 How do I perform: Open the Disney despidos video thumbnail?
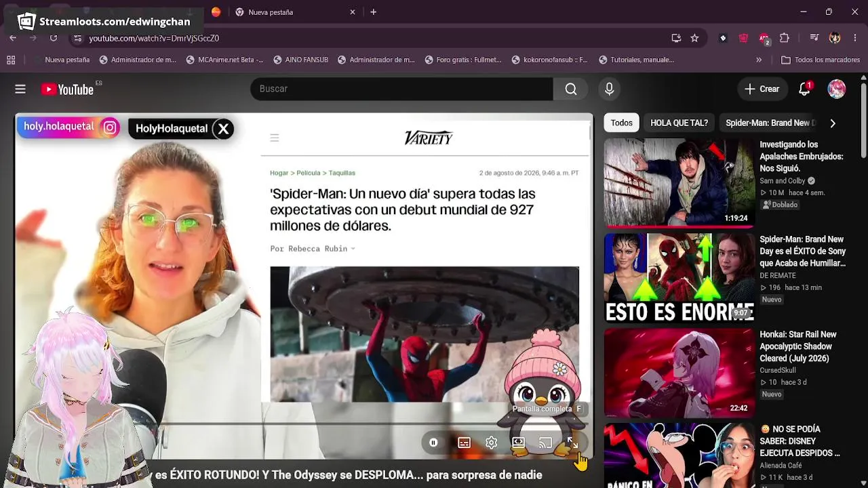679,455
